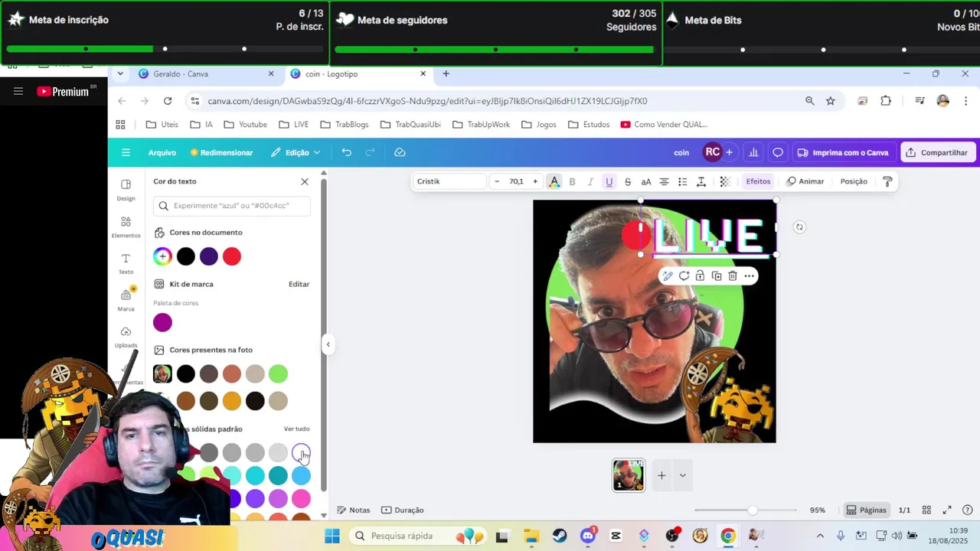
Task: Open the Edição mode dropdown
Action: pyautogui.click(x=296, y=152)
